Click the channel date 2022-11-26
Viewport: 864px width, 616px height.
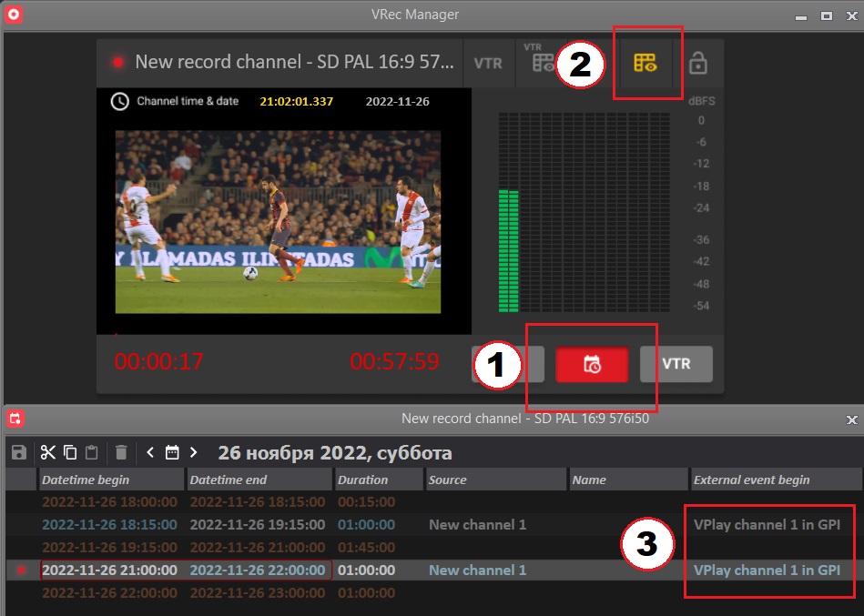click(397, 101)
